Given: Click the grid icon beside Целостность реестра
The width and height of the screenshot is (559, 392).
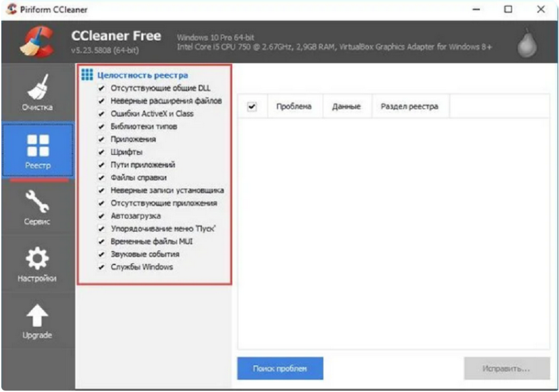Looking at the screenshot, I should (x=87, y=75).
